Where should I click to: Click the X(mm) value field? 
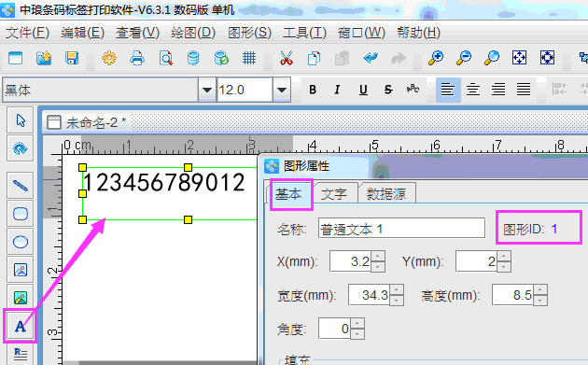pos(350,261)
